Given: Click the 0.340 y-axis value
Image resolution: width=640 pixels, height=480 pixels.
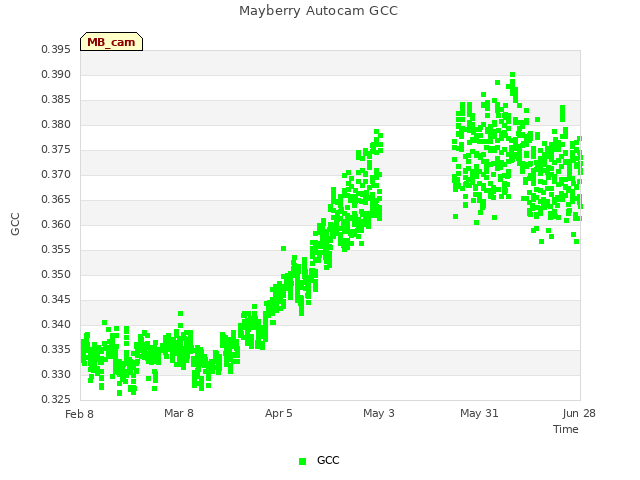Looking at the screenshot, I should coord(56,324).
